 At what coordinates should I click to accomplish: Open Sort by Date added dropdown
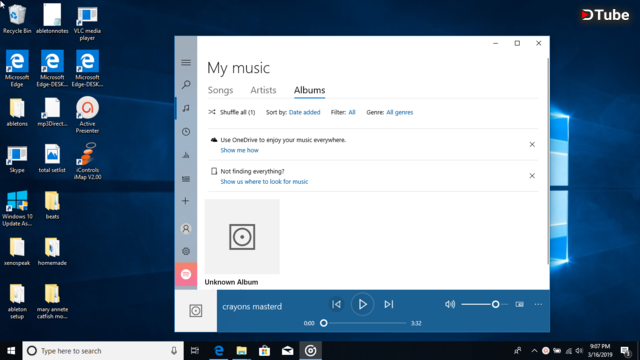(304, 112)
